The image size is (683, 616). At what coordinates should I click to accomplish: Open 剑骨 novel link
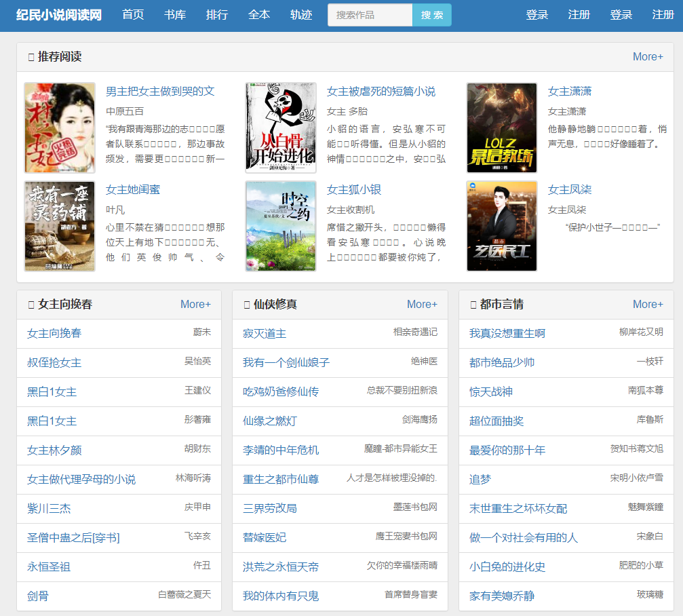click(x=38, y=596)
